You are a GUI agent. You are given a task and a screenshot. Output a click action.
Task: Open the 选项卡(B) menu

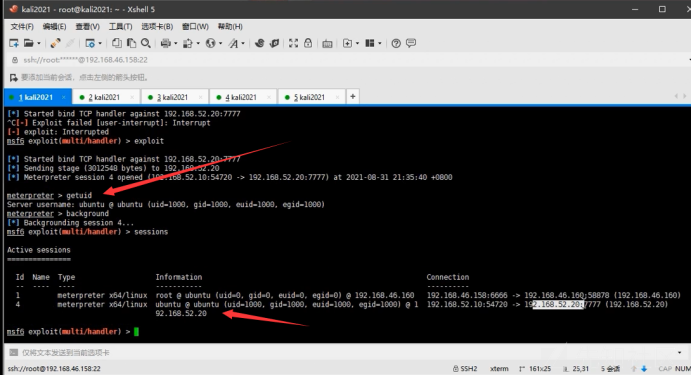157,26
